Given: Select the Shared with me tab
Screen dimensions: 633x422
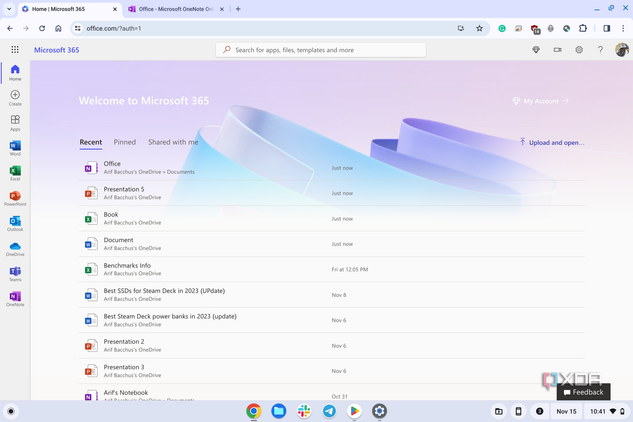Looking at the screenshot, I should point(173,142).
